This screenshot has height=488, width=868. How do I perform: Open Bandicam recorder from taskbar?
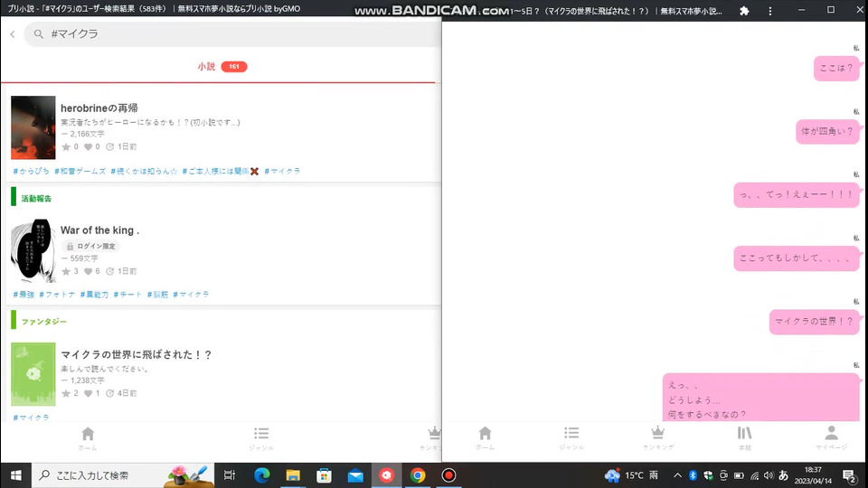tap(449, 475)
